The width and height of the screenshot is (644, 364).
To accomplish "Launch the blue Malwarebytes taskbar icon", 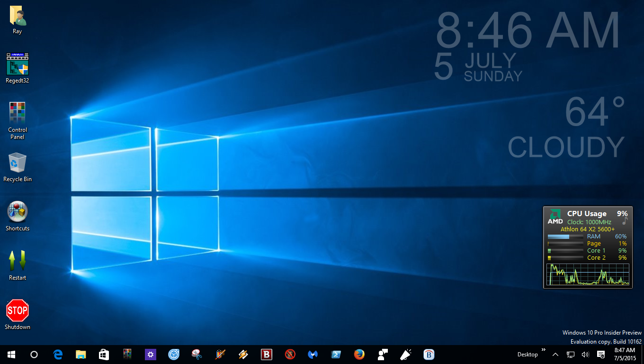I will 313,354.
